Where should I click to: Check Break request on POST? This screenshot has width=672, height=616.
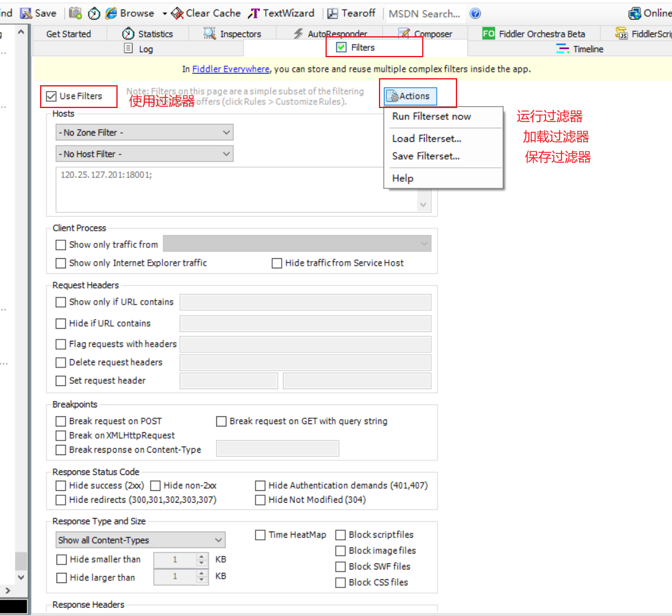(61, 421)
